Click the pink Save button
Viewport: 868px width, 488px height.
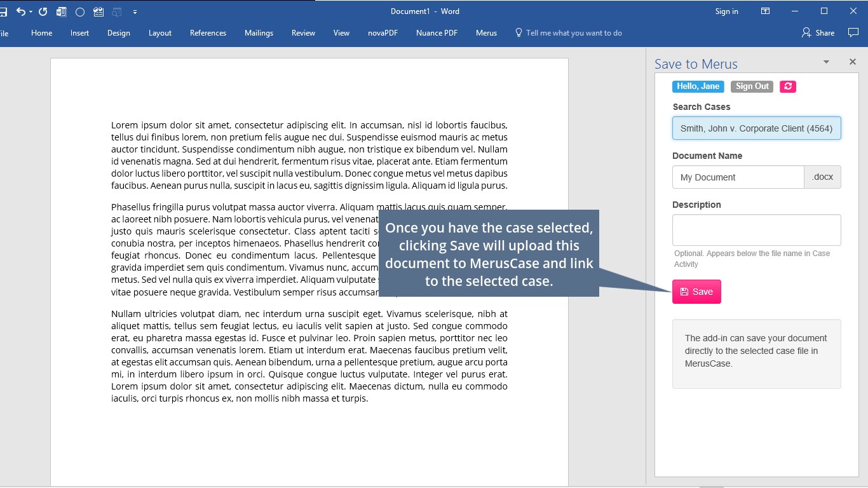[696, 292]
